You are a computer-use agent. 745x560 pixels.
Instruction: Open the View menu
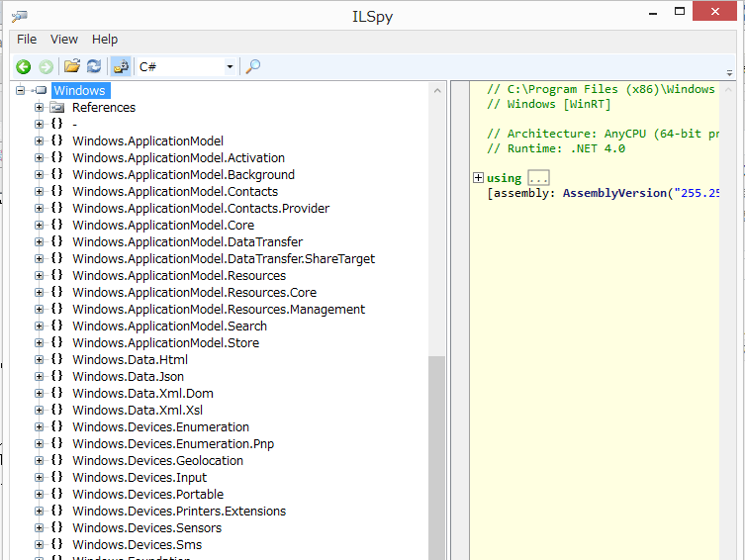pyautogui.click(x=64, y=40)
